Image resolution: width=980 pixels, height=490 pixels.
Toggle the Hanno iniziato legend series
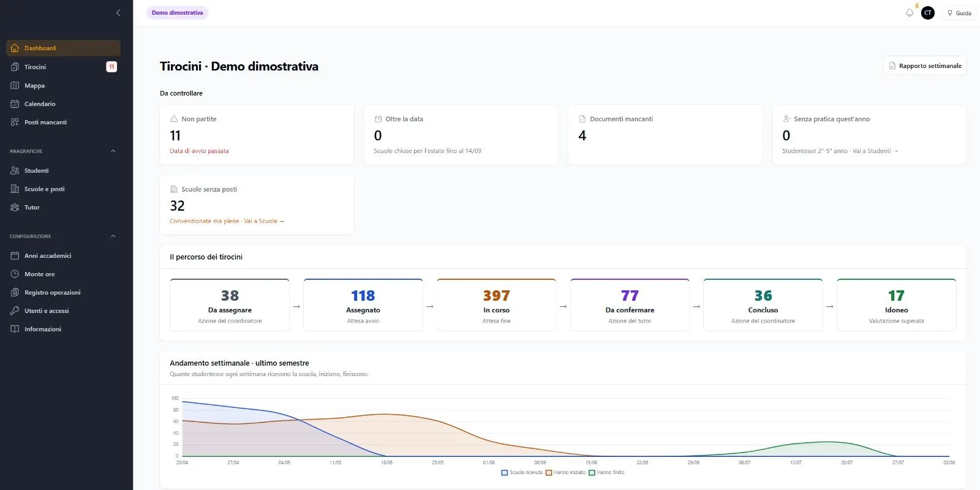[565, 473]
